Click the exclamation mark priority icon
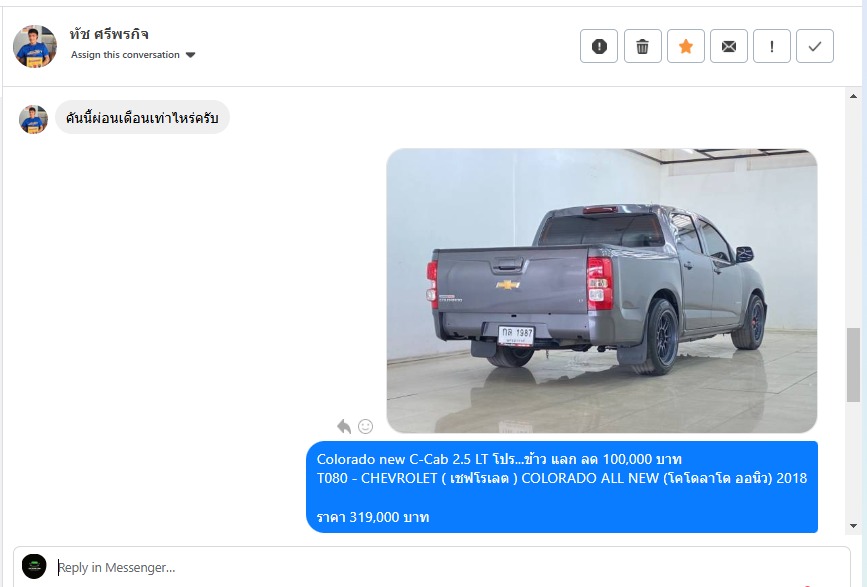 [x=772, y=46]
